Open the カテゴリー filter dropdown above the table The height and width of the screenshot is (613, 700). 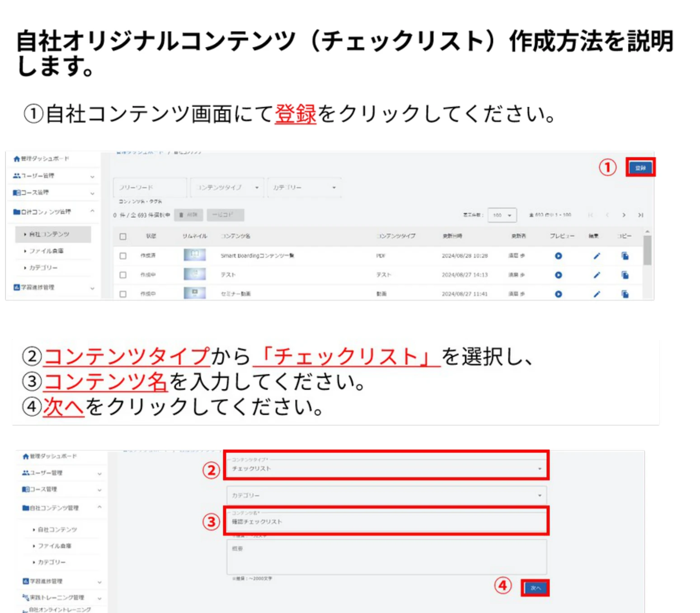point(305,188)
